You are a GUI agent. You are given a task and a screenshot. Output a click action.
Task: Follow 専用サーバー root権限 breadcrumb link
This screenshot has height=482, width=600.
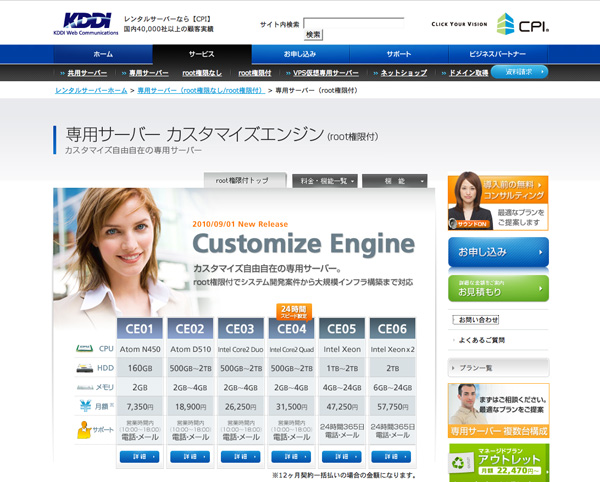(201, 91)
